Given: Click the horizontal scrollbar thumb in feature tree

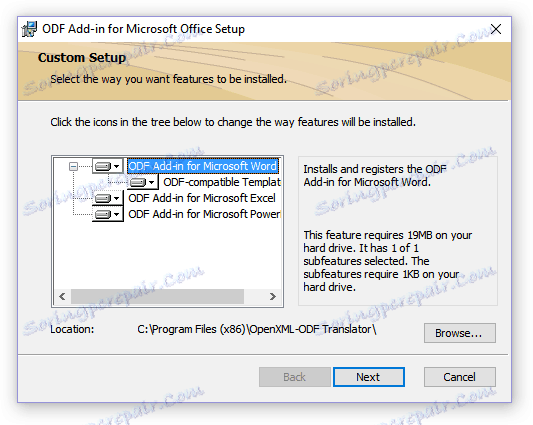Looking at the screenshot, I should 157,296.
